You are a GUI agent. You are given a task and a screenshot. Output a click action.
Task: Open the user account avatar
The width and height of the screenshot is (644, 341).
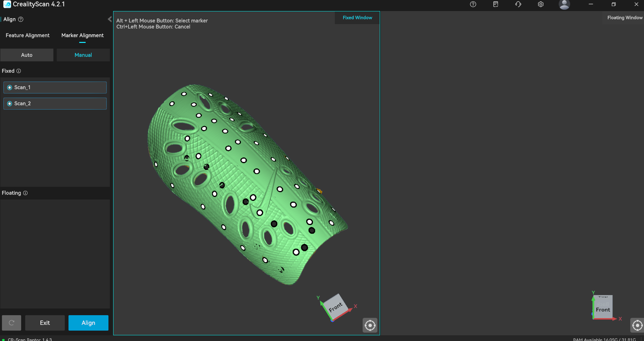(564, 4)
